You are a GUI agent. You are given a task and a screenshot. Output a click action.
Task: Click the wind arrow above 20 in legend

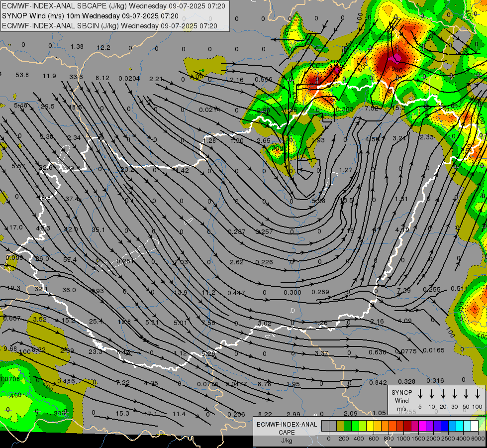coord(443,394)
